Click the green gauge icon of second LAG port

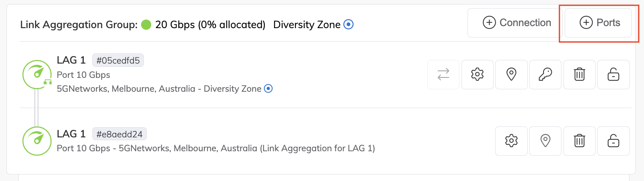pyautogui.click(x=37, y=141)
